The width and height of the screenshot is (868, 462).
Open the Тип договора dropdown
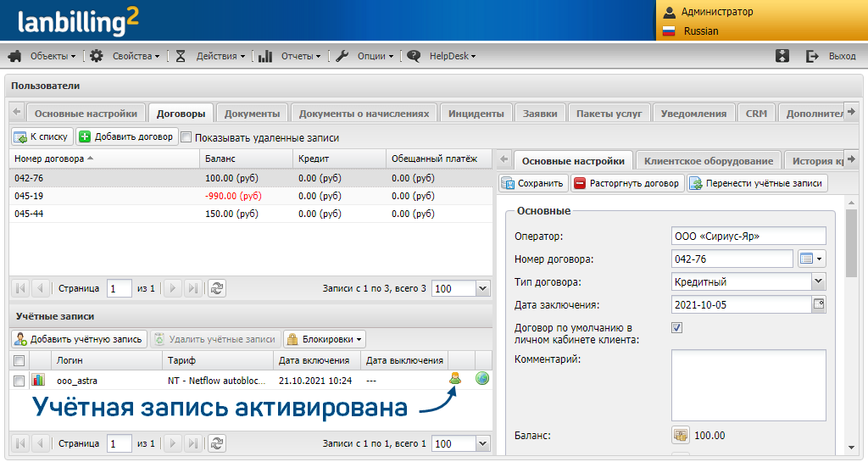[819, 281]
